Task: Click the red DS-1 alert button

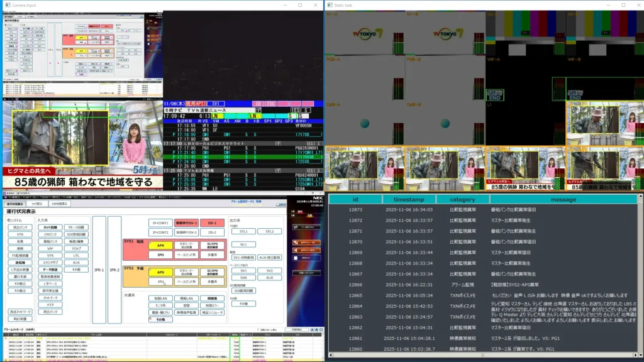Action: pyautogui.click(x=212, y=222)
